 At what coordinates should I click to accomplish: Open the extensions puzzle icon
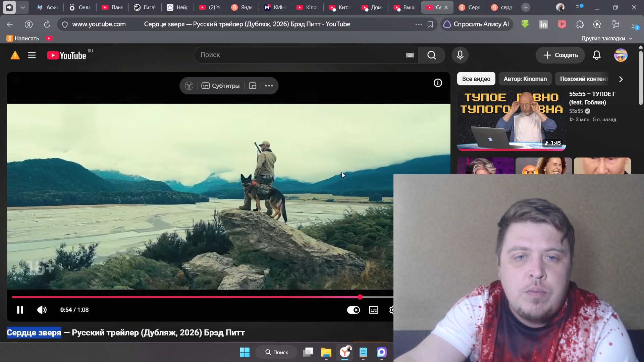pos(580,24)
